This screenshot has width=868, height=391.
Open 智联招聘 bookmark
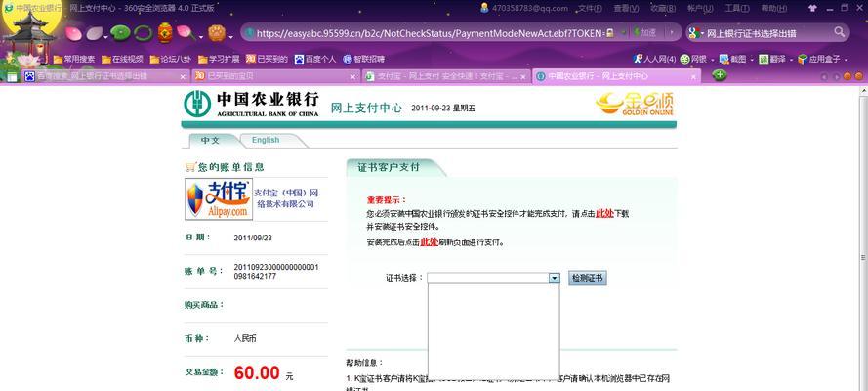click(363, 59)
